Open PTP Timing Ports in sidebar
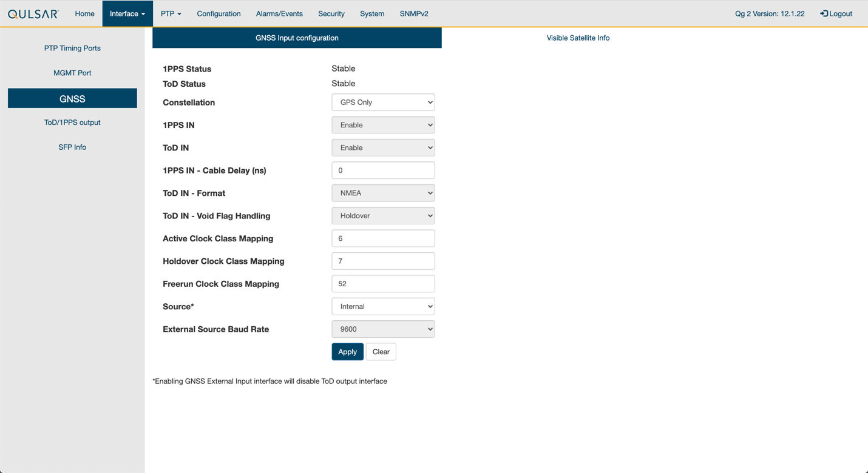Screen dimensions: 868x473 (72, 48)
